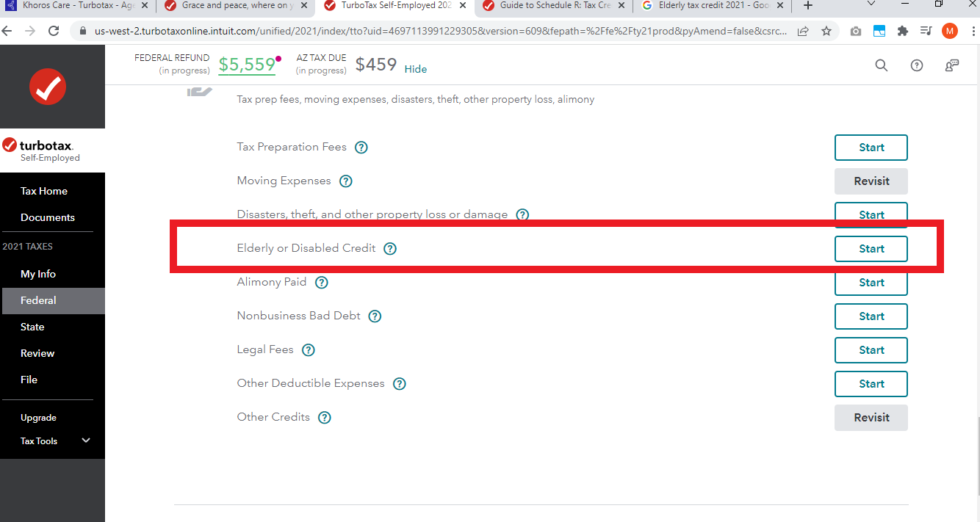Show help for Nonbusiness Bad Debt
This screenshot has height=522, width=980.
[375, 316]
